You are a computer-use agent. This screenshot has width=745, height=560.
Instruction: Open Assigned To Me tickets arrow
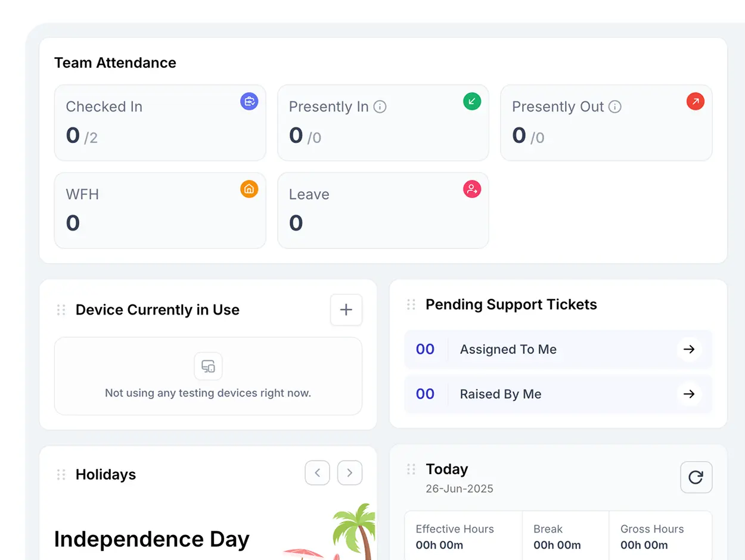689,349
